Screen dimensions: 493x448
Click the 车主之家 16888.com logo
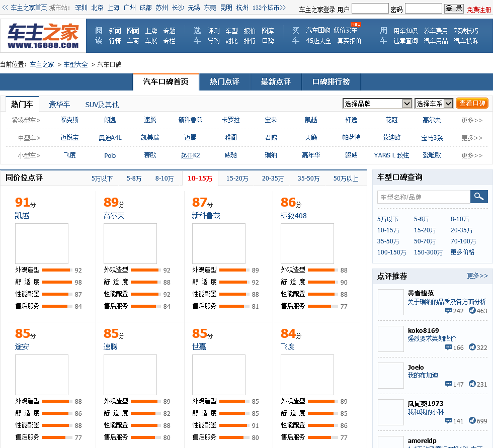point(43,36)
